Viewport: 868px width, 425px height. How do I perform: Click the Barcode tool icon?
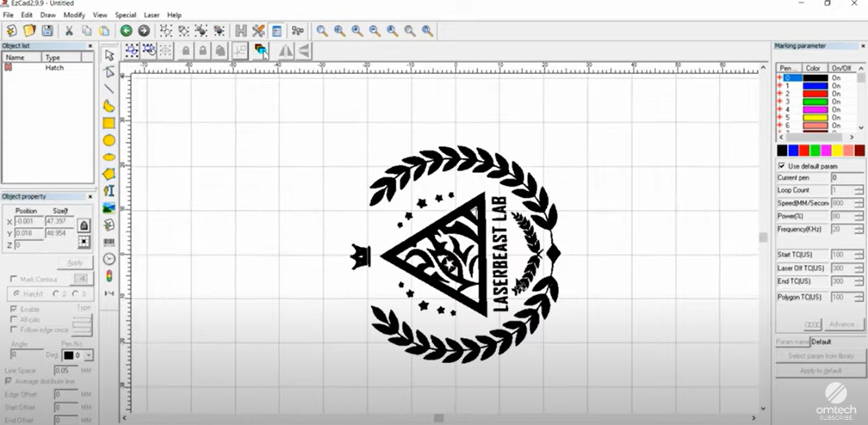[x=109, y=242]
